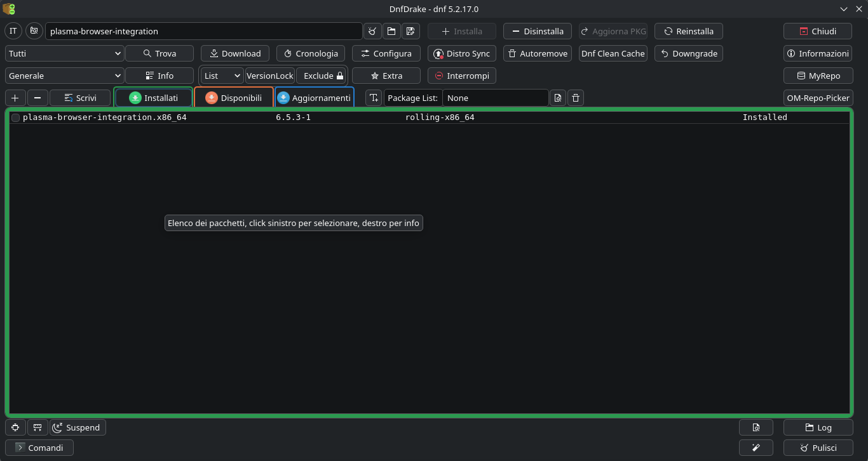The width and height of the screenshot is (868, 461).
Task: Switch to the Disponibili tab
Action: click(x=233, y=98)
